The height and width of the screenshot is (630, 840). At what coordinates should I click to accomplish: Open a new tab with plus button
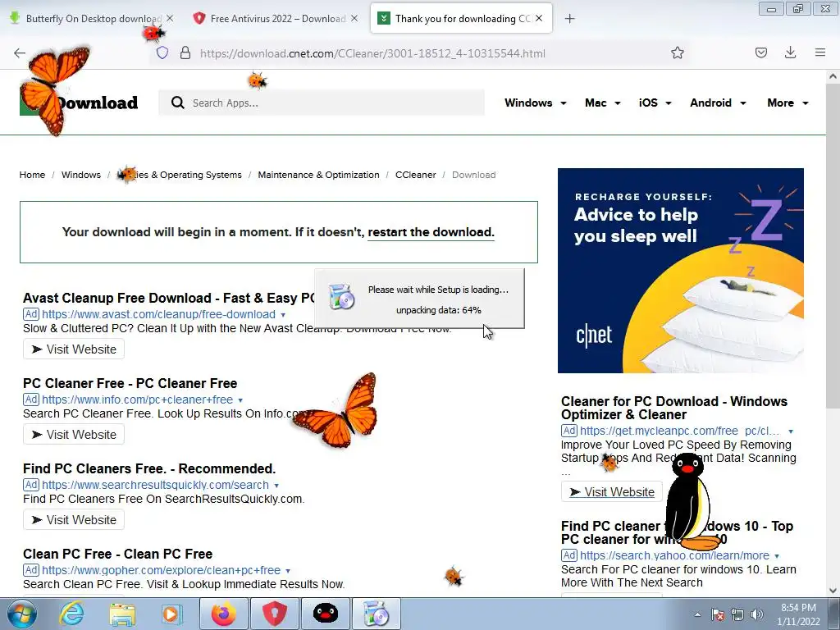click(x=569, y=19)
